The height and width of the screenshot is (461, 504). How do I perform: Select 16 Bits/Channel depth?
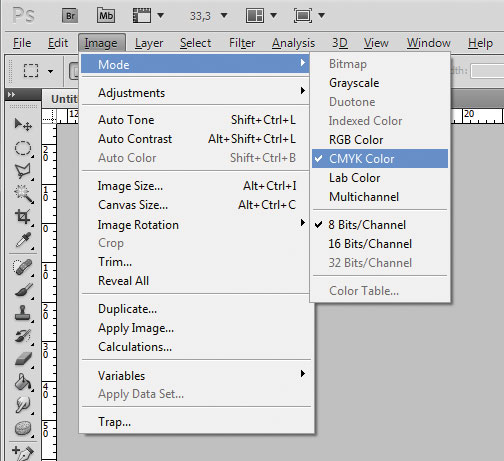click(380, 244)
